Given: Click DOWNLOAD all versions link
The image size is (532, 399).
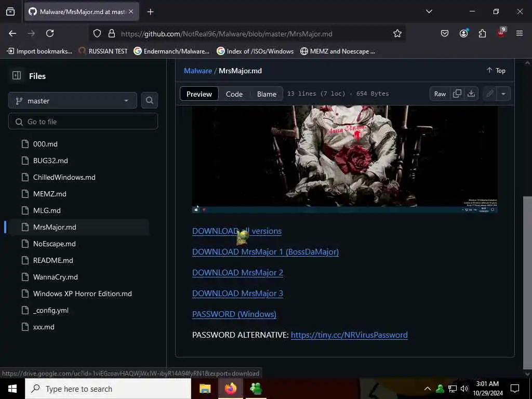Looking at the screenshot, I should pyautogui.click(x=237, y=231).
